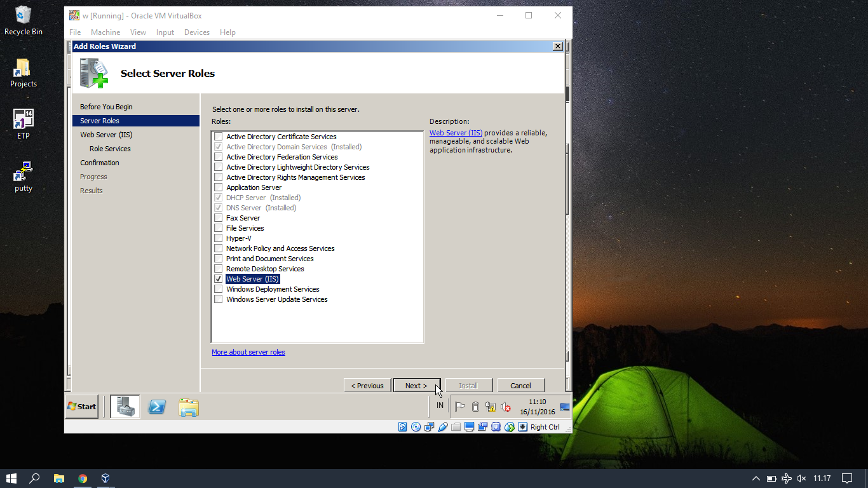This screenshot has height=488, width=868.
Task: Click the VirtualBox network adapter indicator
Action: [429, 427]
